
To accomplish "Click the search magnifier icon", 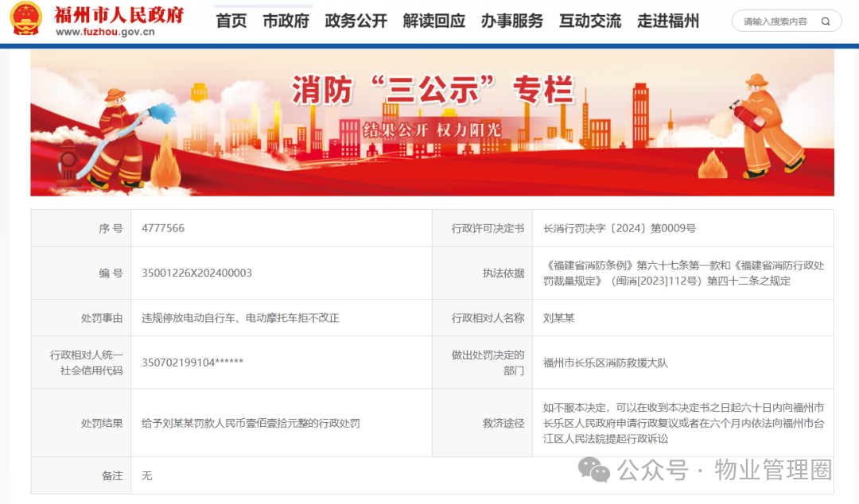I will pos(826,21).
